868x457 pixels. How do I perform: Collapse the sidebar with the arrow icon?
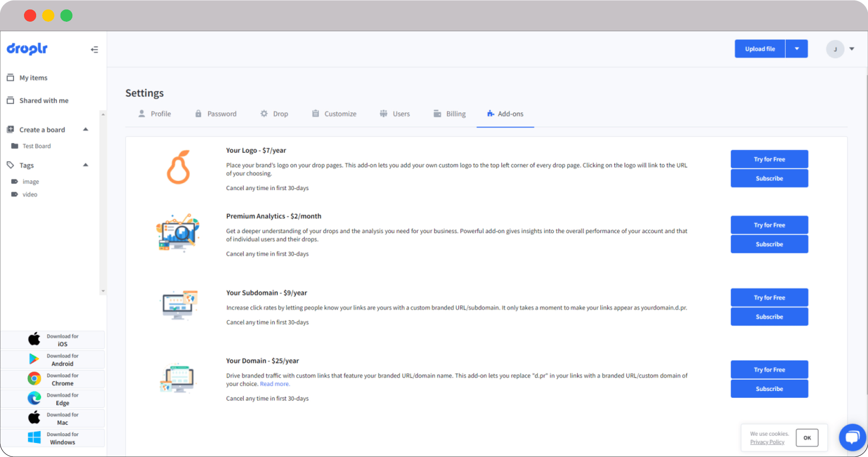[94, 50]
